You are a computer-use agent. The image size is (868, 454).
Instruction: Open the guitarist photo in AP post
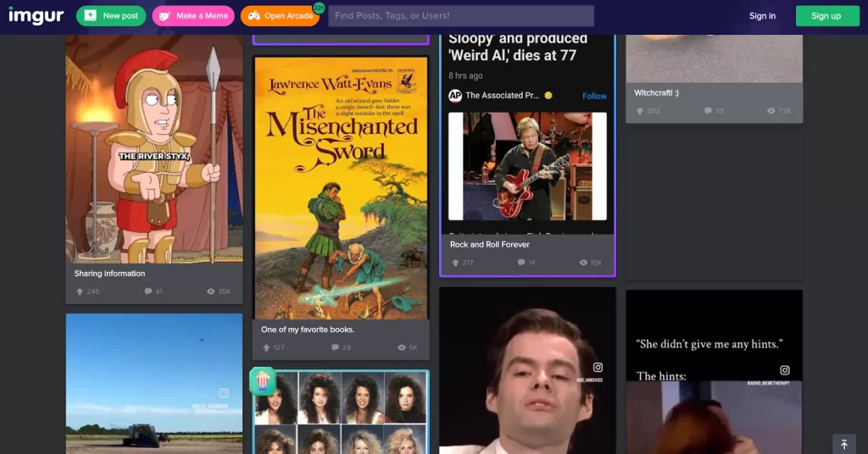point(527,167)
